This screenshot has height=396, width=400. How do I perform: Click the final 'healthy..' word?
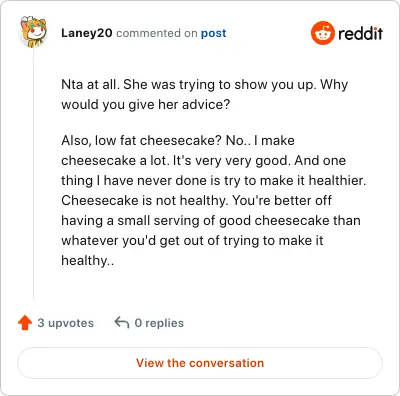pos(88,260)
